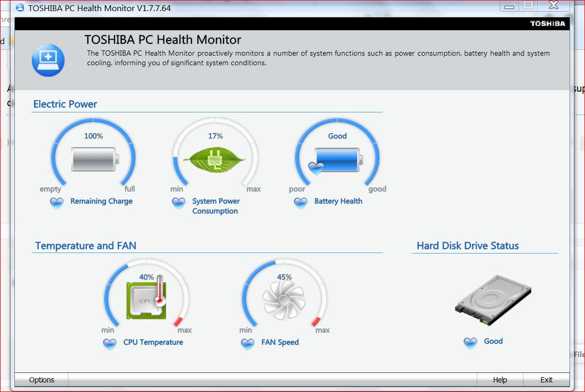585x392 pixels.
Task: Open the Help button
Action: click(500, 380)
